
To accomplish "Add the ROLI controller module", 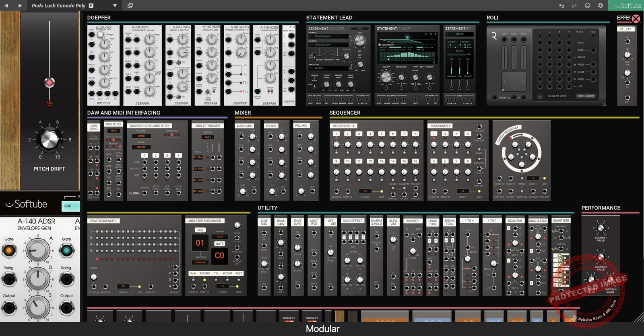I will (x=546, y=66).
